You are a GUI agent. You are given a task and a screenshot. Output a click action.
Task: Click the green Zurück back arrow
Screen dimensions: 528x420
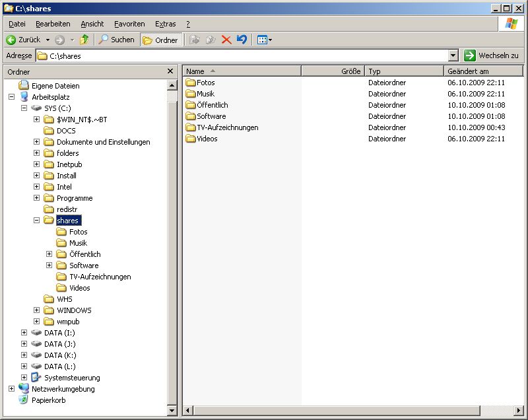pos(11,40)
